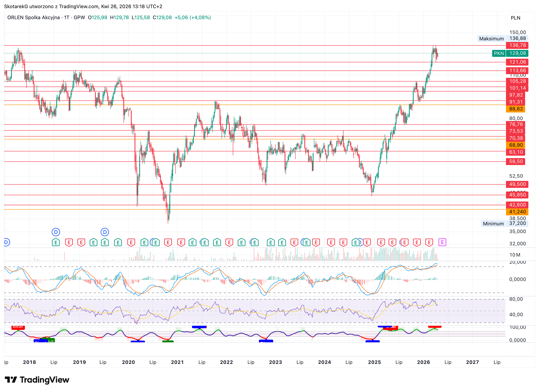This screenshot has width=539, height=392.
Task: Click the 10 M volume axis label
Action: (515, 255)
